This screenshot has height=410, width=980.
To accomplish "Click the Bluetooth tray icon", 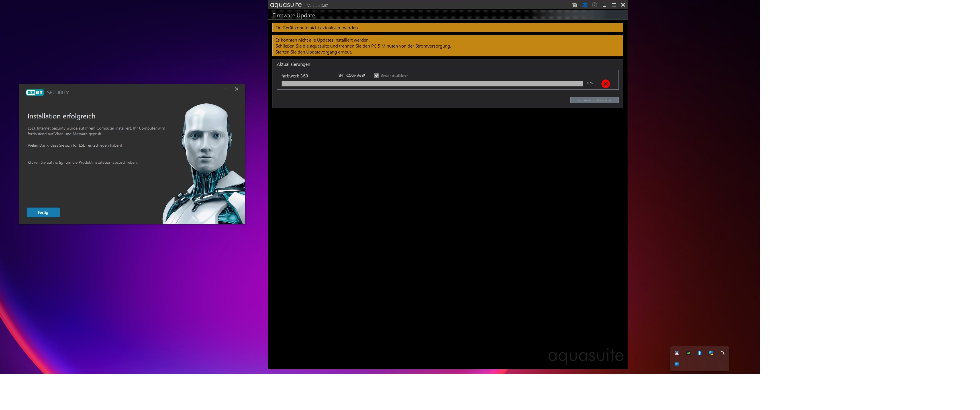I will pos(700,353).
